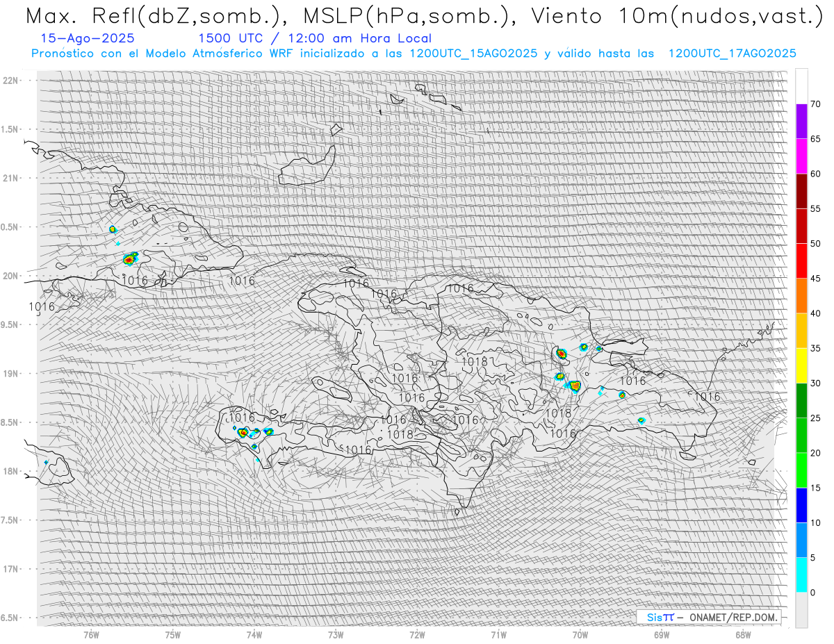Select the dark green 25-30 dBZ colorbar segment
Viewport: 834px width, 644px height.
[801, 401]
